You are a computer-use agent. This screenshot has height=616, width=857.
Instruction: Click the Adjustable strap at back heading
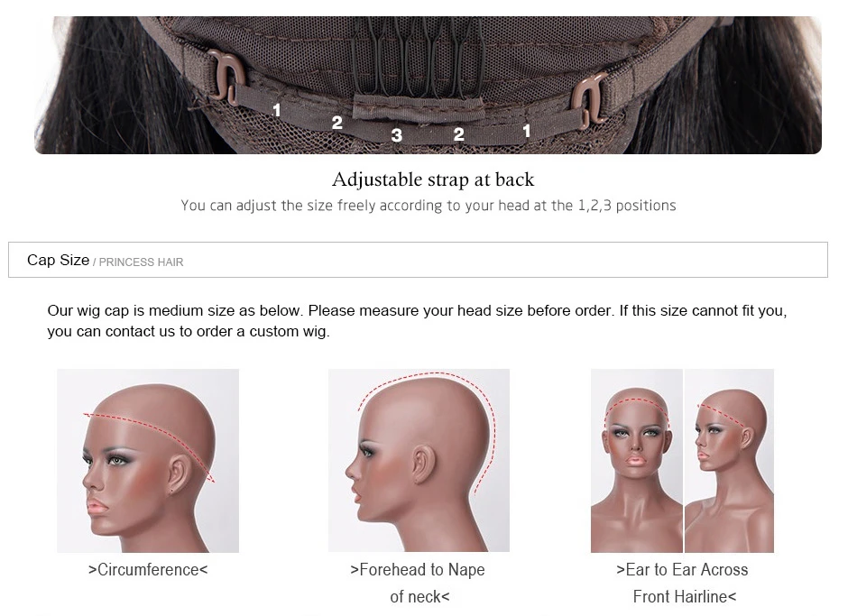[x=433, y=179]
